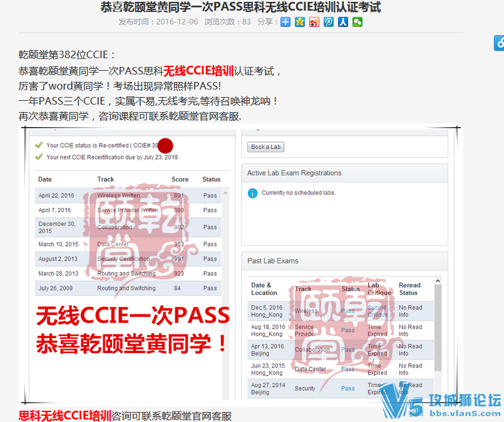Open the 思科无线CCIE培训 link at the bottom
Image resolution: width=504 pixels, height=422 pixels.
[65, 416]
